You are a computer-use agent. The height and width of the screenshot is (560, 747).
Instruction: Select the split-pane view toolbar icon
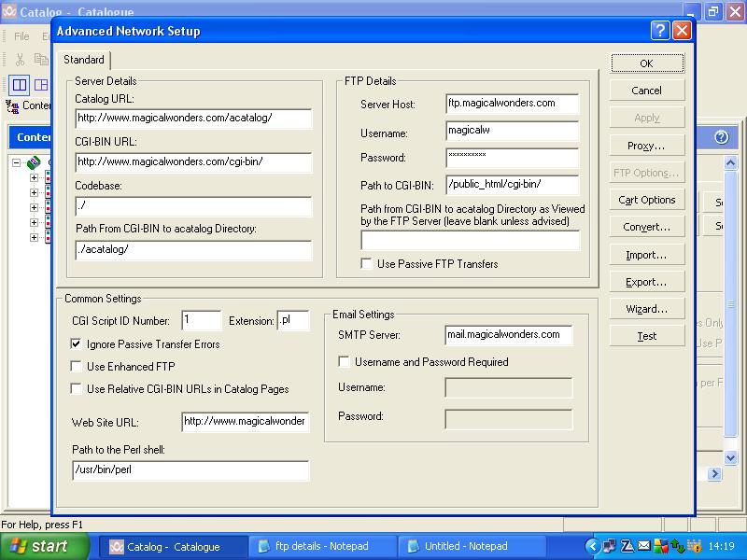coord(20,85)
